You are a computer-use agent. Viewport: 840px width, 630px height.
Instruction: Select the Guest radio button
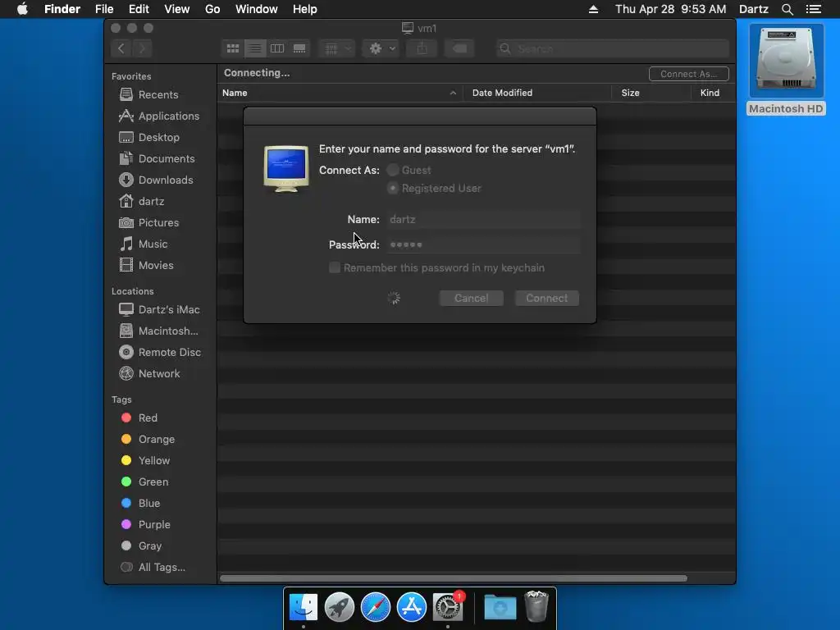coord(393,171)
